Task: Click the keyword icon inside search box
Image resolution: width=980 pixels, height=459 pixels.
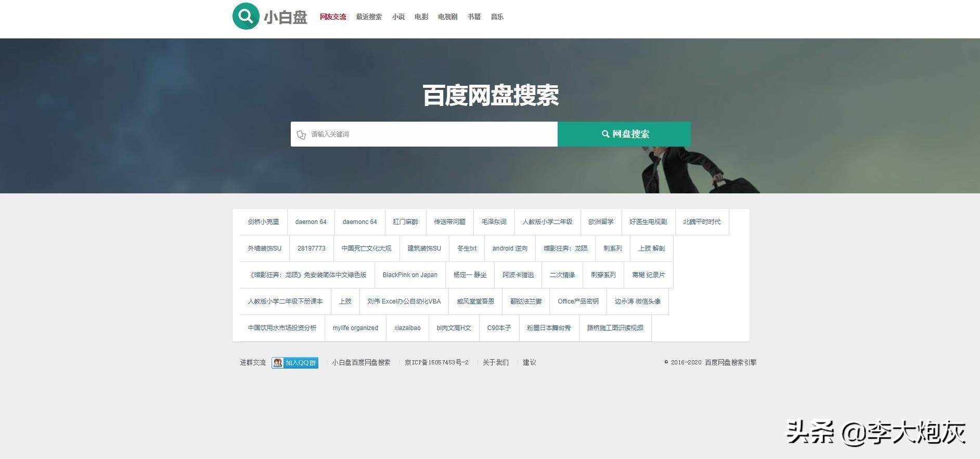Action: click(301, 135)
